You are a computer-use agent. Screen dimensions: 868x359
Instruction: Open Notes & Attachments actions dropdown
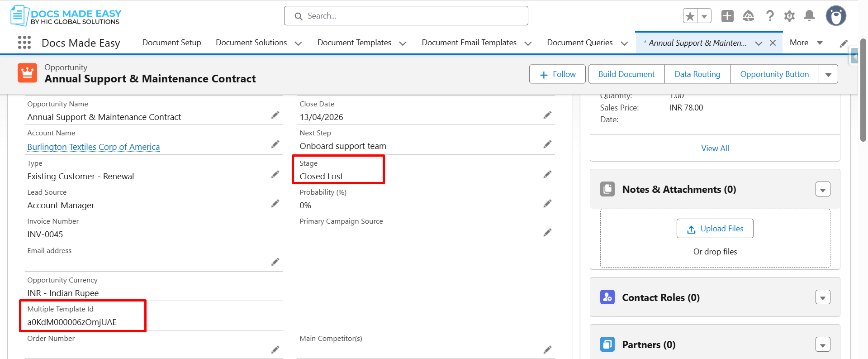[x=823, y=189]
